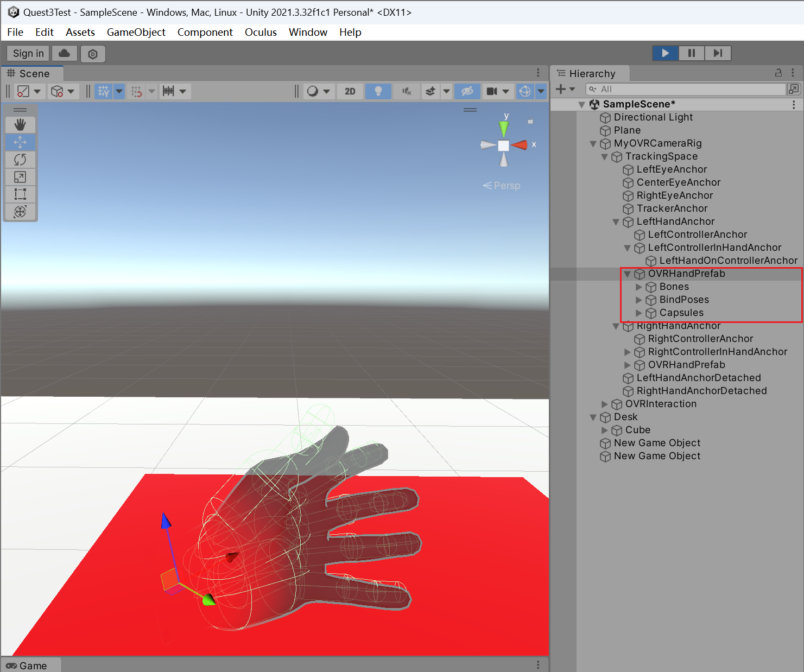Screen dimensions: 804x672
Task: Open the Component menu
Action: point(205,32)
